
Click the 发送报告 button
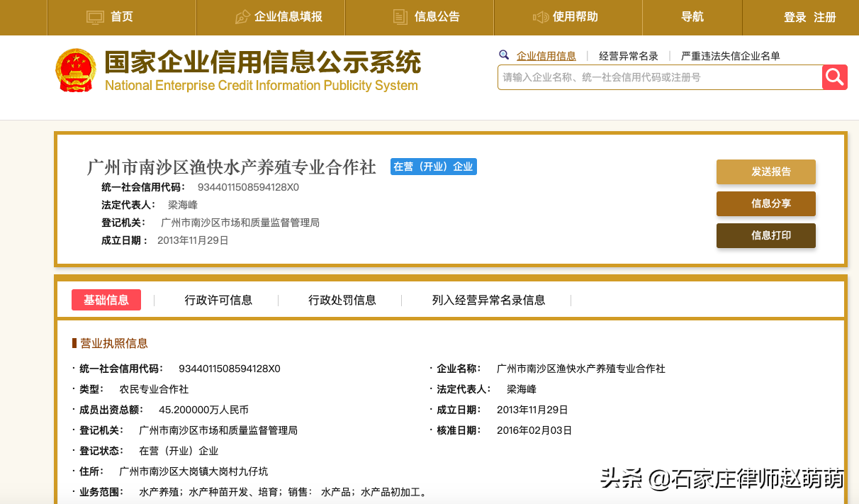(766, 172)
